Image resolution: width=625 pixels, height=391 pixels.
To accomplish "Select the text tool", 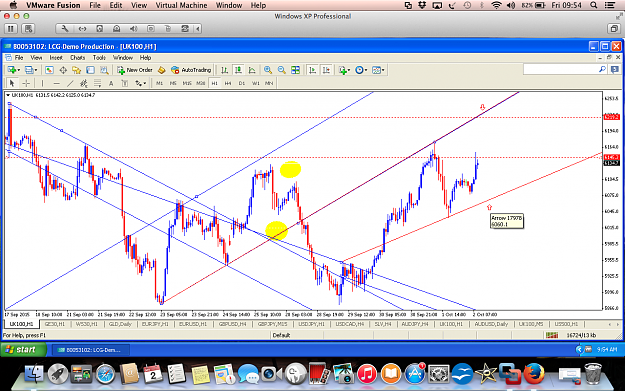I will pyautogui.click(x=111, y=83).
